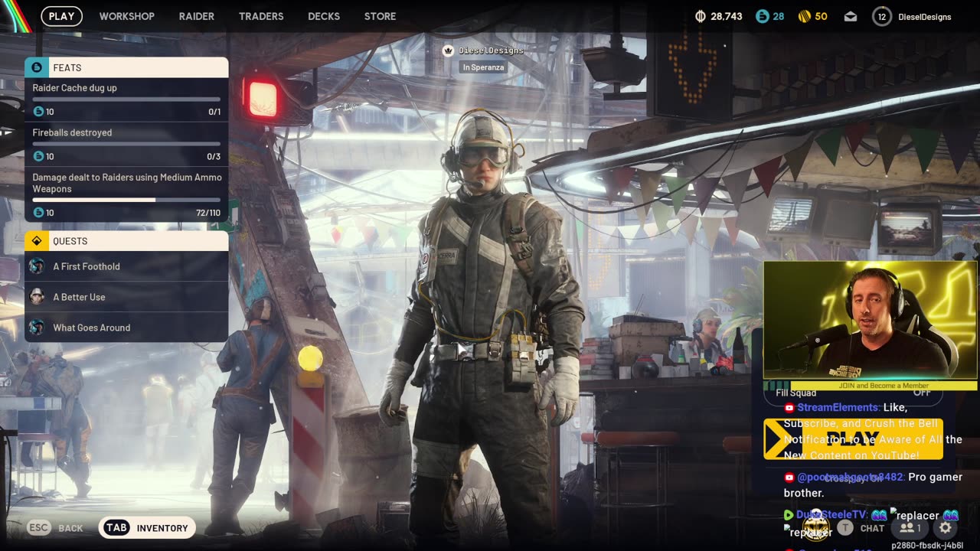Viewport: 980px width, 551px height.
Task: Click the Feats header icon
Action: click(x=36, y=67)
